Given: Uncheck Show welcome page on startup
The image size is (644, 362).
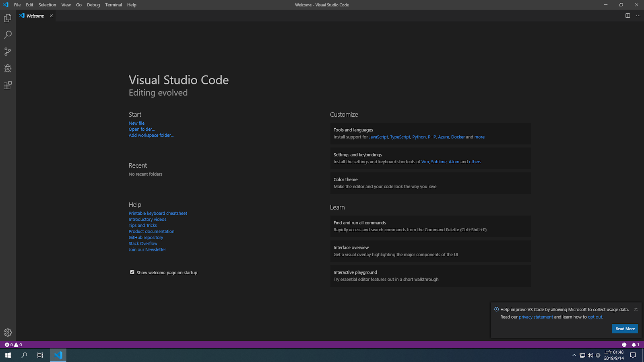Looking at the screenshot, I should click(132, 272).
